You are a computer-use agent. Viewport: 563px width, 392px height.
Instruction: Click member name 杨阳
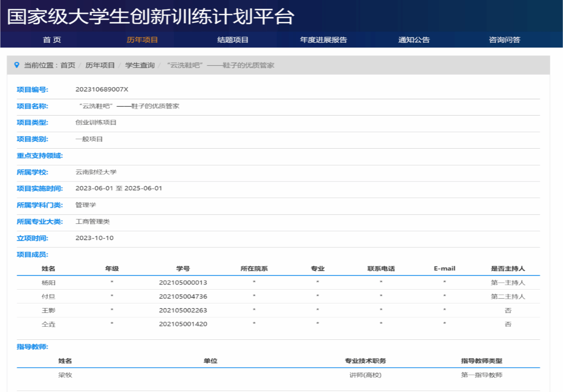(49, 283)
